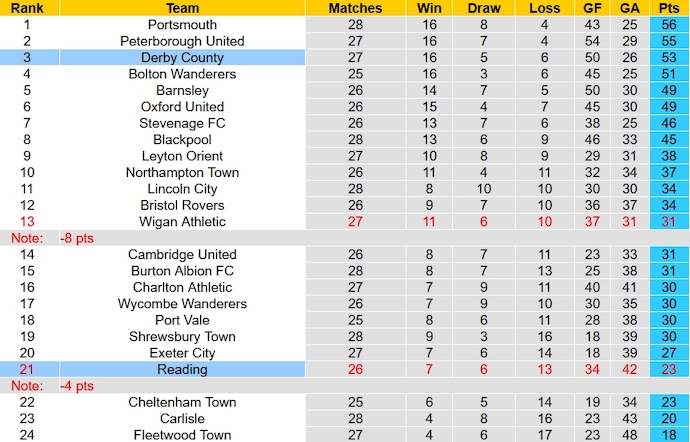Image resolution: width=690 pixels, height=442 pixels.
Task: Sort by the Matches column header
Action: tap(355, 8)
